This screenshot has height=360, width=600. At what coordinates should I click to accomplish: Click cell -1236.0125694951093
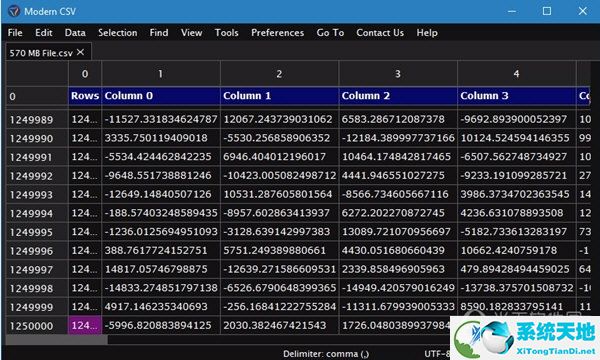tap(161, 232)
